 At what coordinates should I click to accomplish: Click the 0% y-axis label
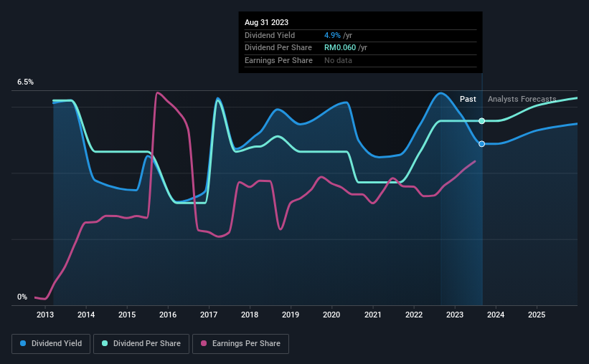(x=22, y=297)
